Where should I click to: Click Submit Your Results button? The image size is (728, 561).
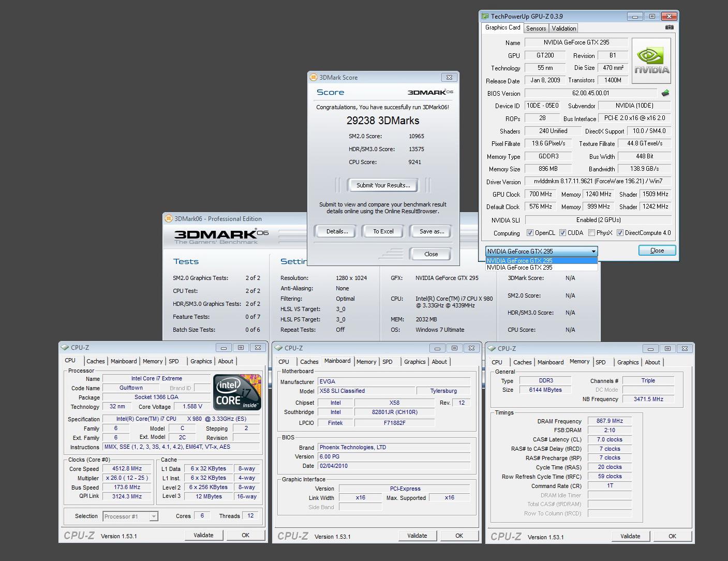pos(383,185)
